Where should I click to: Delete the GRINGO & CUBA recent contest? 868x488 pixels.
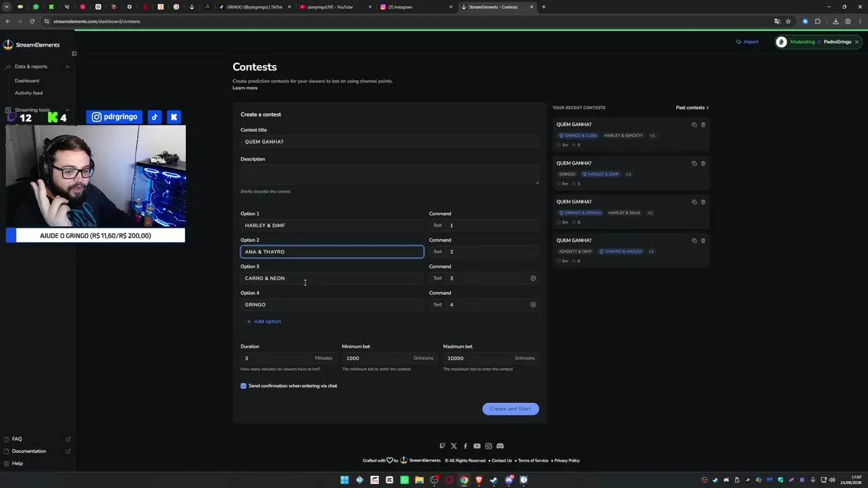pyautogui.click(x=703, y=125)
